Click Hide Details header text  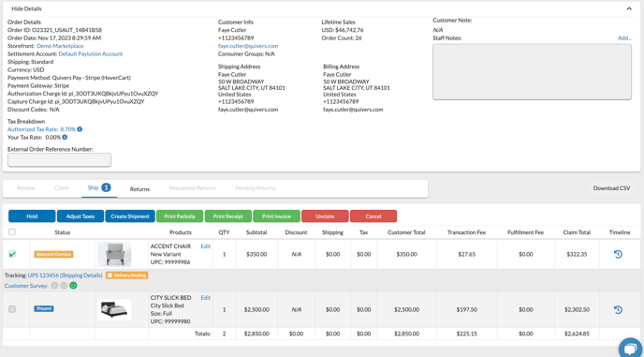coord(26,8)
